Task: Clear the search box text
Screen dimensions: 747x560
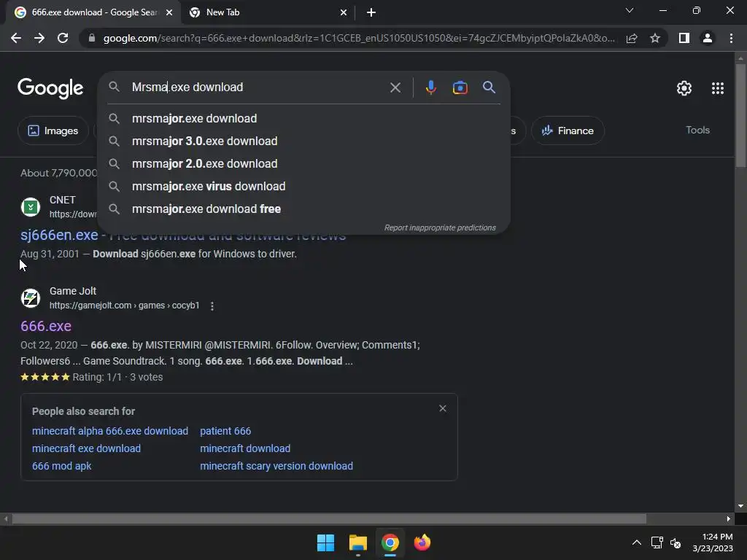Action: [395, 87]
